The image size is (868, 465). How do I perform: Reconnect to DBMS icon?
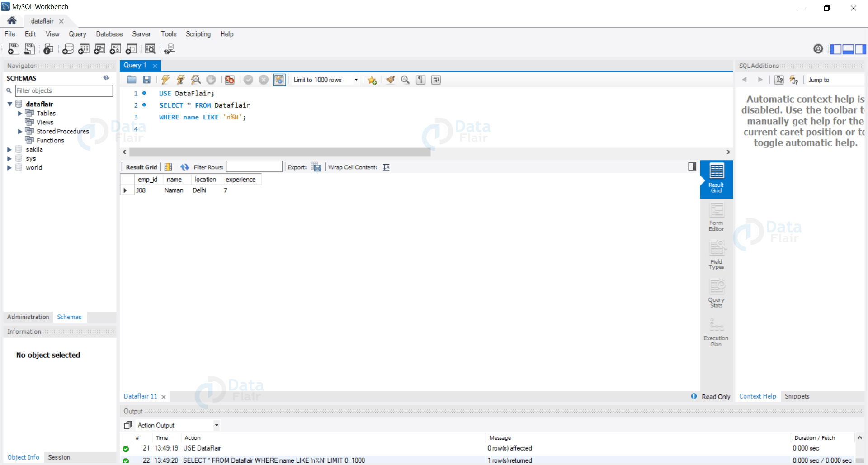click(x=169, y=49)
